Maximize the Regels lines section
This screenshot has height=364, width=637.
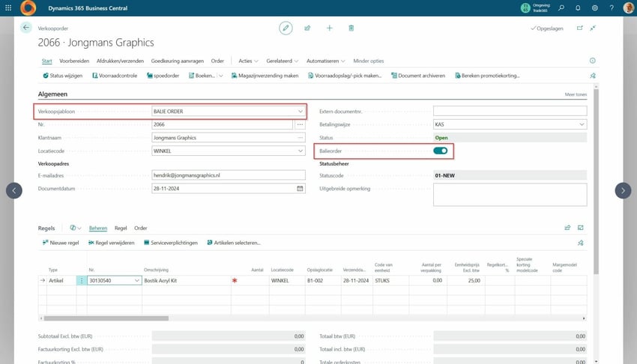click(581, 228)
